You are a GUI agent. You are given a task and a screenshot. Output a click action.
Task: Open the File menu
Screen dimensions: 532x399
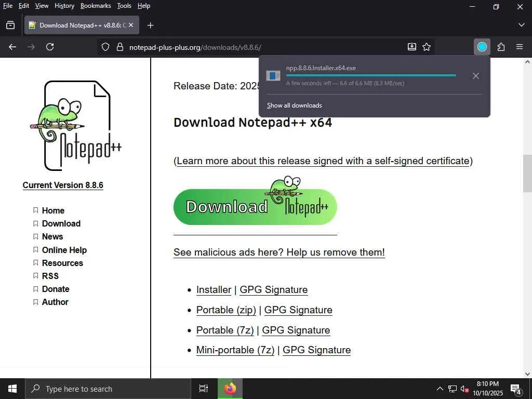click(8, 6)
